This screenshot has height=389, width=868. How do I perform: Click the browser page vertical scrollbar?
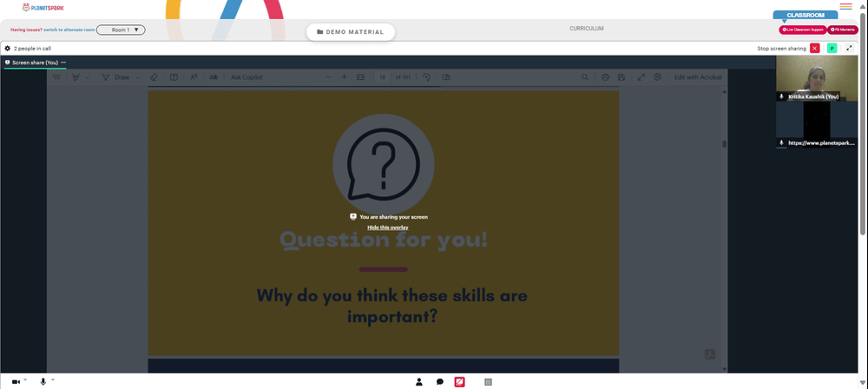(864, 125)
